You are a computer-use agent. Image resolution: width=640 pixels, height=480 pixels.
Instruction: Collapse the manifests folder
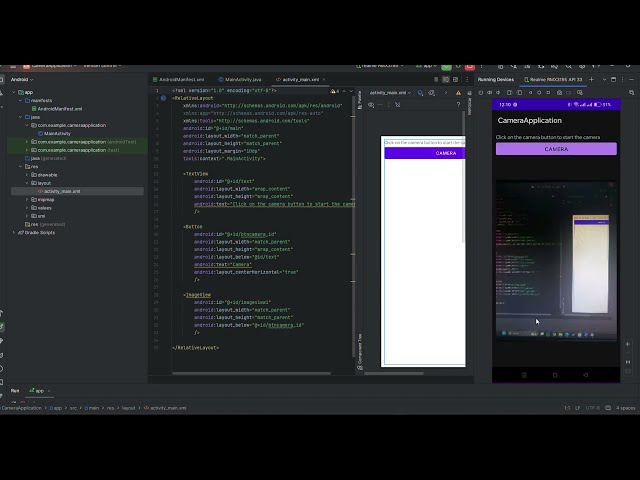[20, 100]
